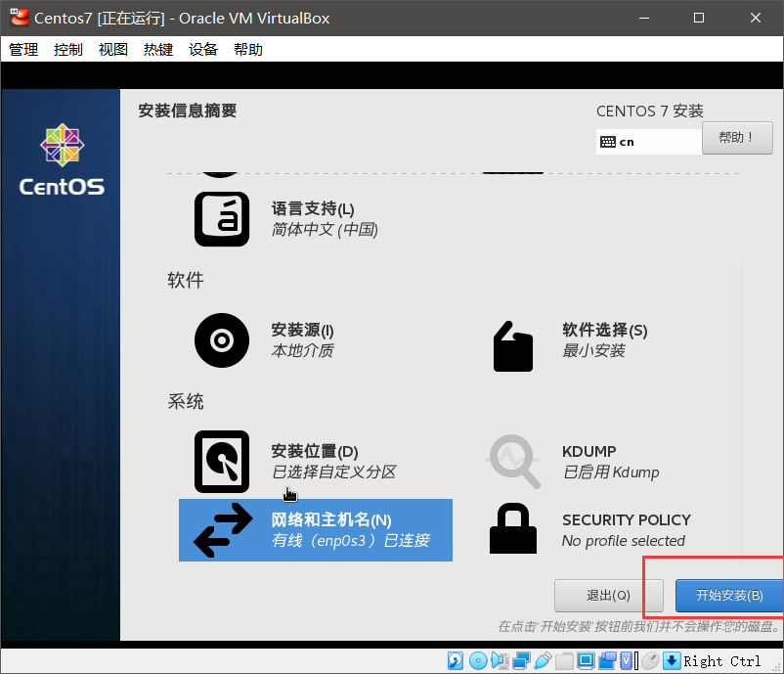
Task: Maximize the VirtualBox window
Action: pyautogui.click(x=699, y=18)
